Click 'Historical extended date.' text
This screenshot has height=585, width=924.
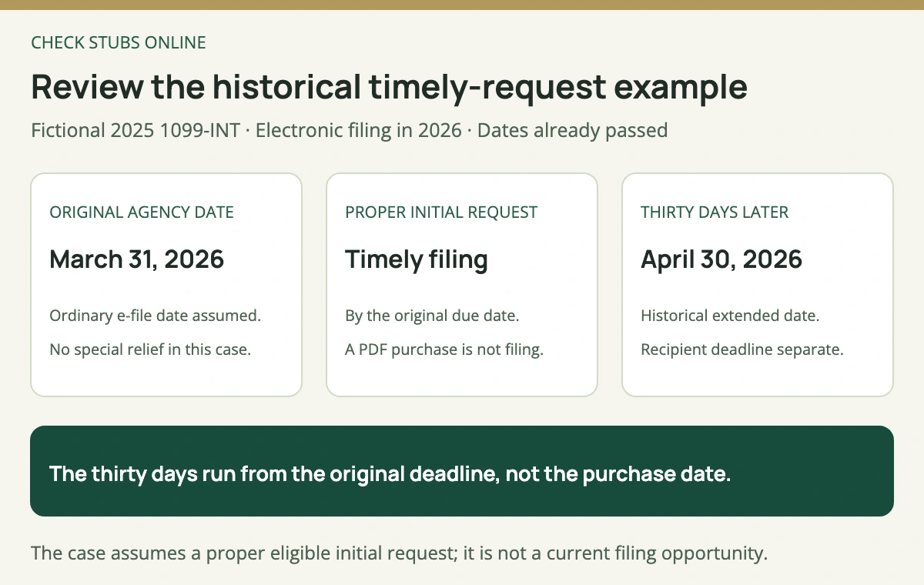(x=730, y=316)
